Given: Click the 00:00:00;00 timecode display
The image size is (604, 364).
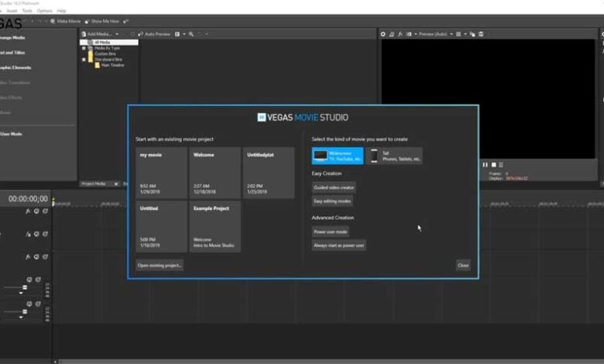Looking at the screenshot, I should tap(28, 199).
